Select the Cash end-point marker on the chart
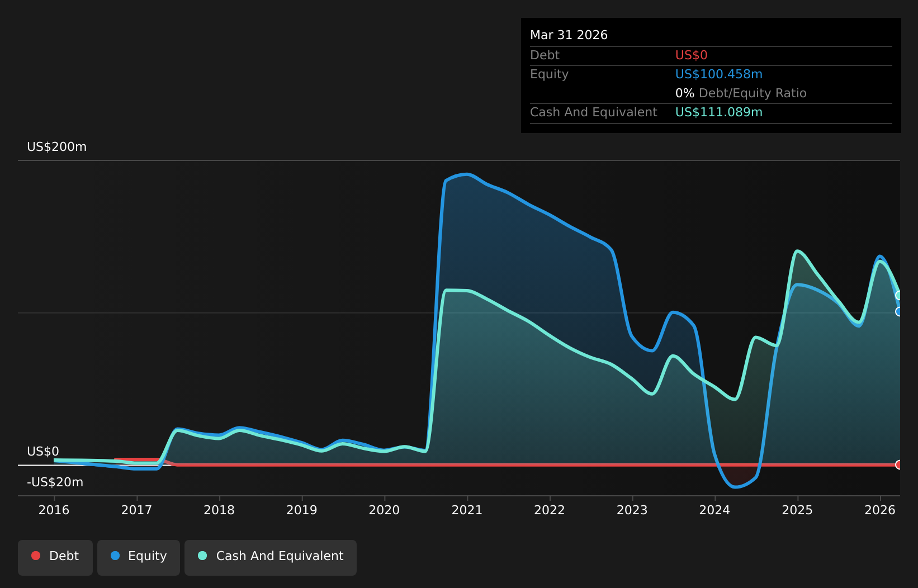The height and width of the screenshot is (588, 918). 899,295
